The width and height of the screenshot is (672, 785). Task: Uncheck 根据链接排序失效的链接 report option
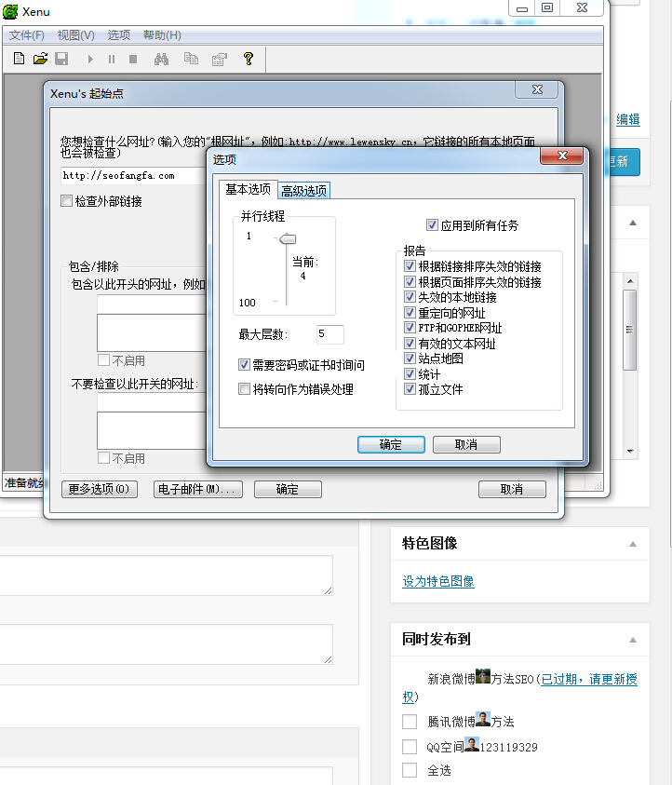(410, 265)
